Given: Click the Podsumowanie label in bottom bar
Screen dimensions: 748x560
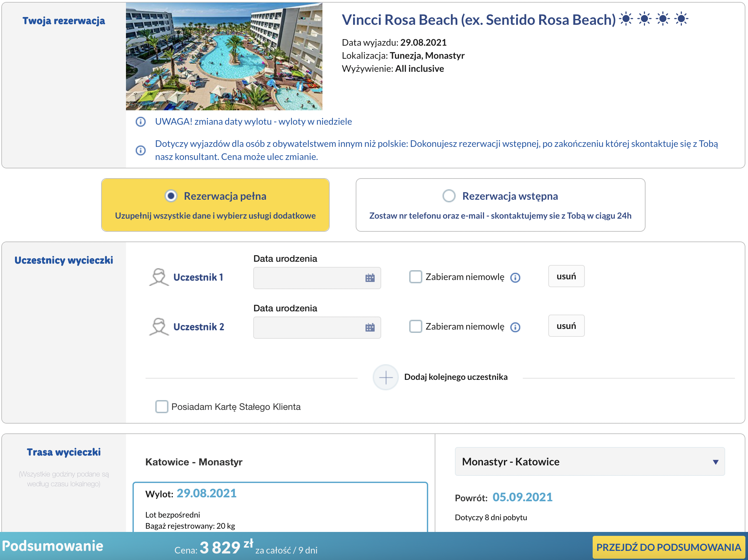Looking at the screenshot, I should [53, 546].
